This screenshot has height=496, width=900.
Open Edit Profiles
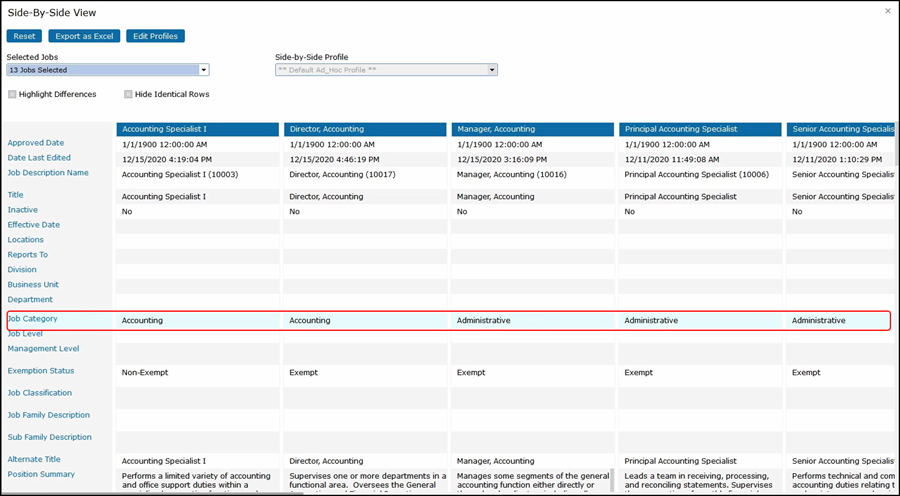(x=155, y=36)
